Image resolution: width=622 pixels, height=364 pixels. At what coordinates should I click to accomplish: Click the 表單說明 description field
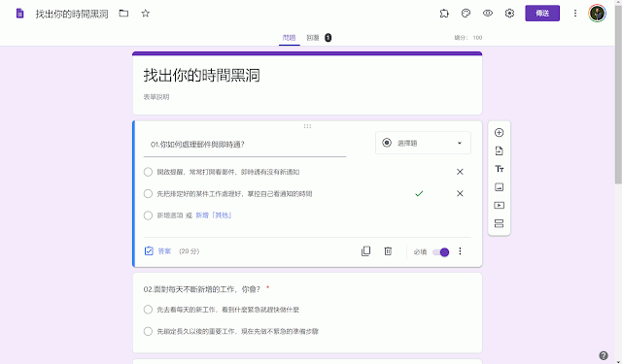pyautogui.click(x=156, y=97)
